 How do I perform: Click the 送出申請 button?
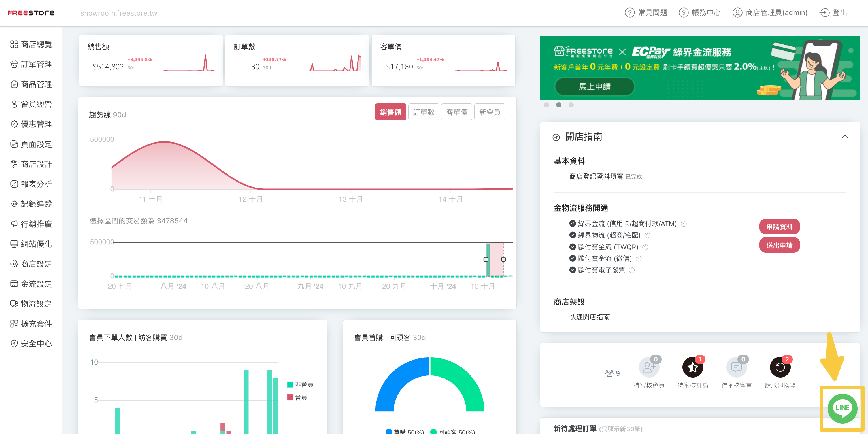pyautogui.click(x=779, y=245)
